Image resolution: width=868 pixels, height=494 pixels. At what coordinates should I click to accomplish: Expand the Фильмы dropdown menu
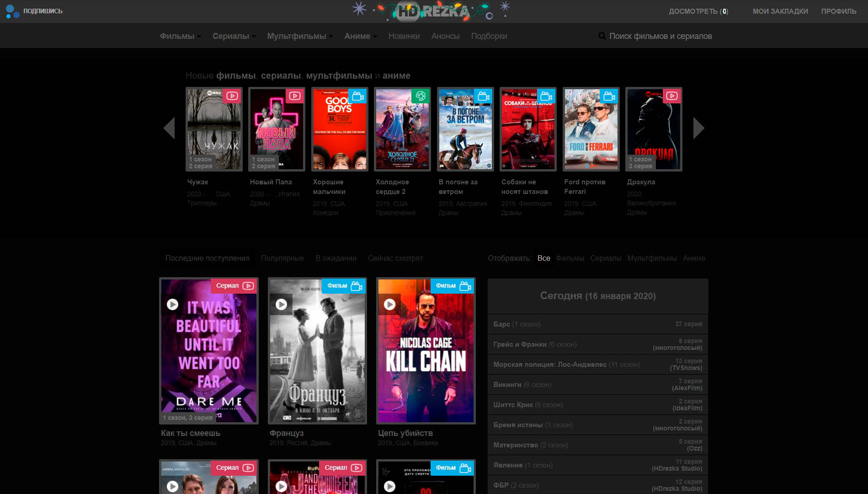(x=177, y=36)
